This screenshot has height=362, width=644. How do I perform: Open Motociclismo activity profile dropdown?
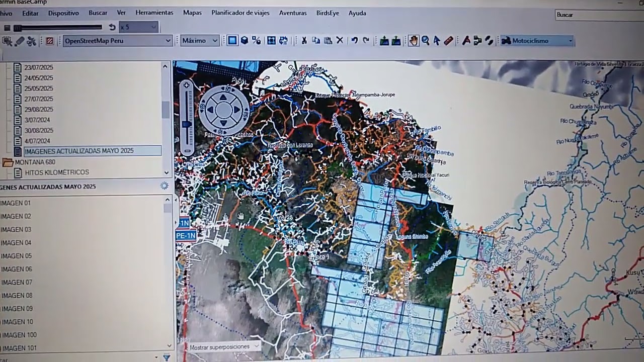[537, 41]
